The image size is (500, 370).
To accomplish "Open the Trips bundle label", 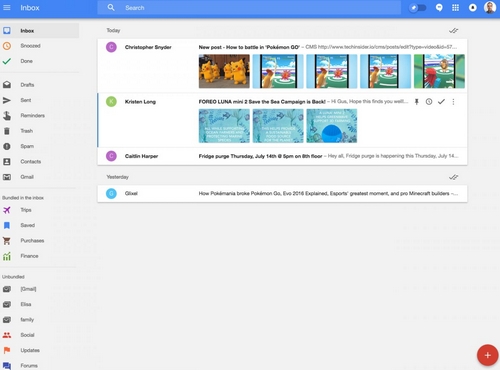I will (26, 210).
